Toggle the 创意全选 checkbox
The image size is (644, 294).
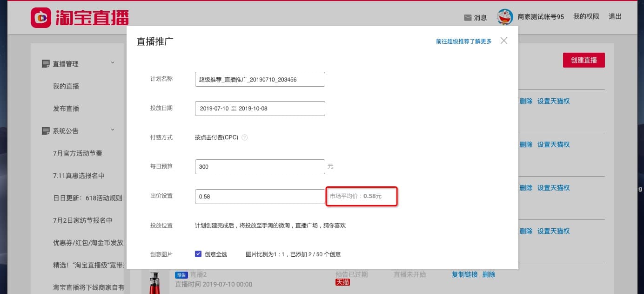pos(198,254)
